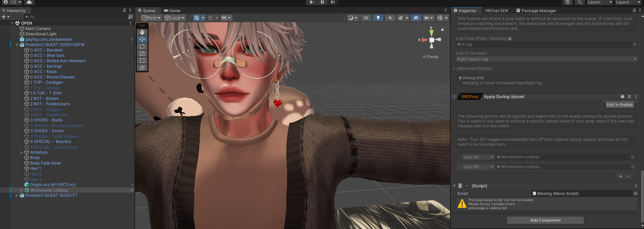644x229 pixels.
Task: Click the Add Component button
Action: [x=545, y=220]
